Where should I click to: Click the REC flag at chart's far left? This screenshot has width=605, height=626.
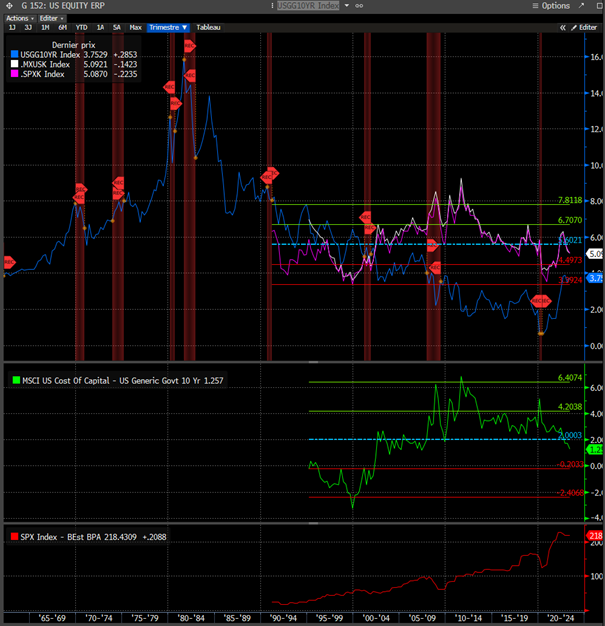[x=8, y=261]
